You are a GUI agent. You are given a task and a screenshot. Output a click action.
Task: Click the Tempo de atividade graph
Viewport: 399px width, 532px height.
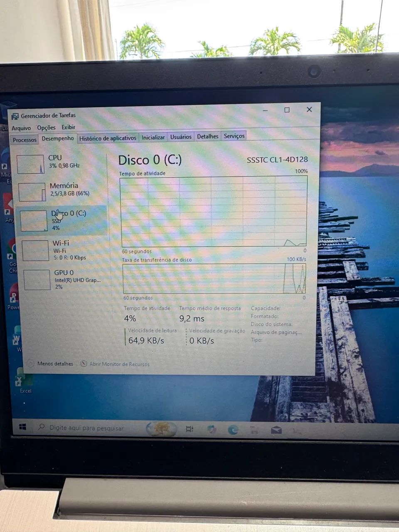coord(214,212)
